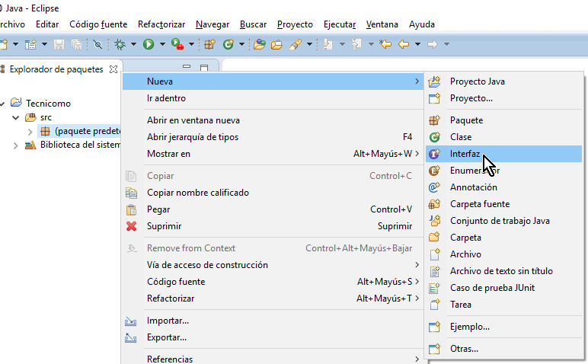Maximize the Explorador de paquetes view
The image size is (588, 364).
click(x=204, y=68)
